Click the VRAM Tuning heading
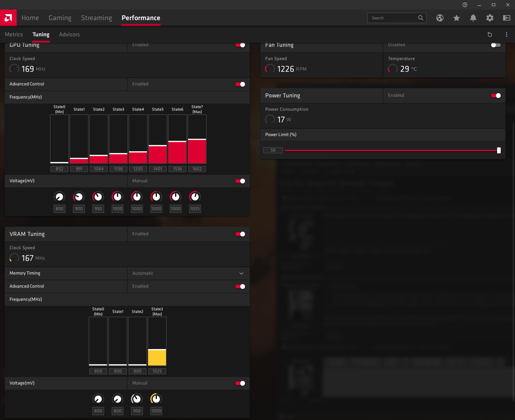 click(x=27, y=234)
